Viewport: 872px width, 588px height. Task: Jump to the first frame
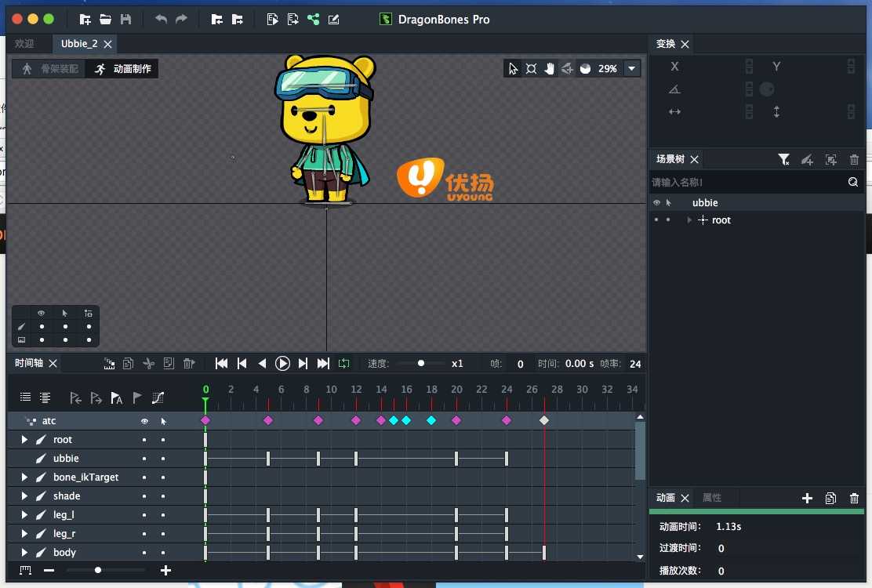221,364
